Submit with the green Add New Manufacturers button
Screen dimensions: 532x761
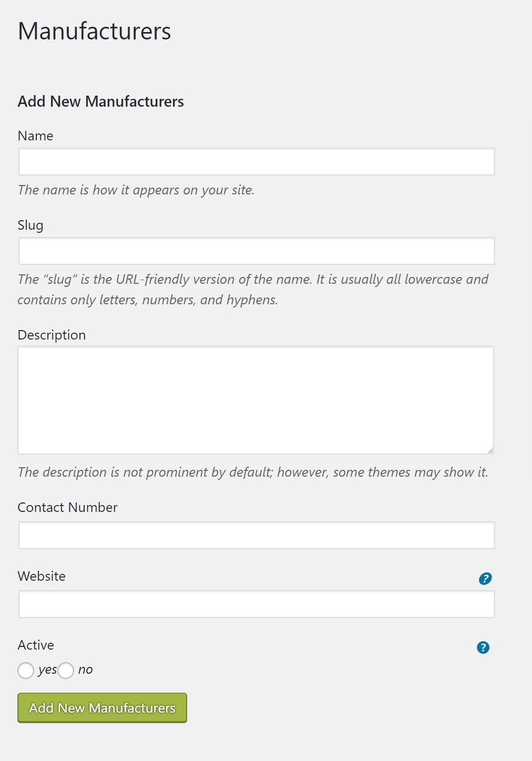[x=102, y=708]
